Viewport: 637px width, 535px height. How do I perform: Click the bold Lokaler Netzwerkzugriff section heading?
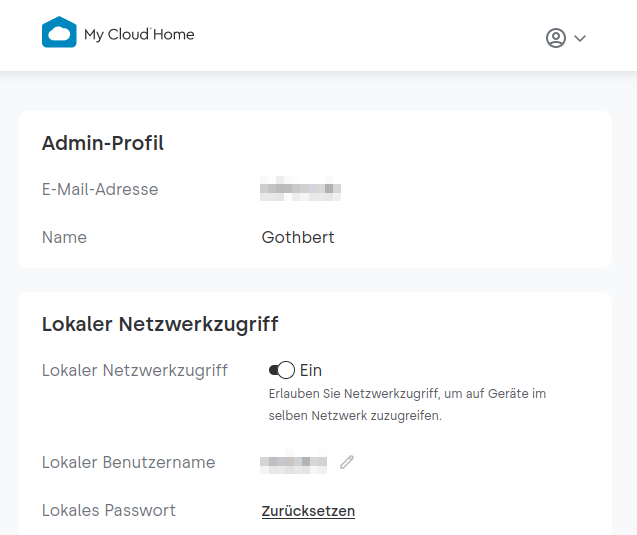[x=160, y=324]
